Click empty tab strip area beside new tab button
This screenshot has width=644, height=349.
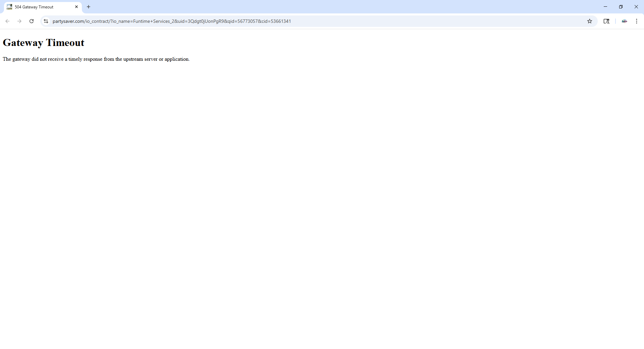point(335,7)
